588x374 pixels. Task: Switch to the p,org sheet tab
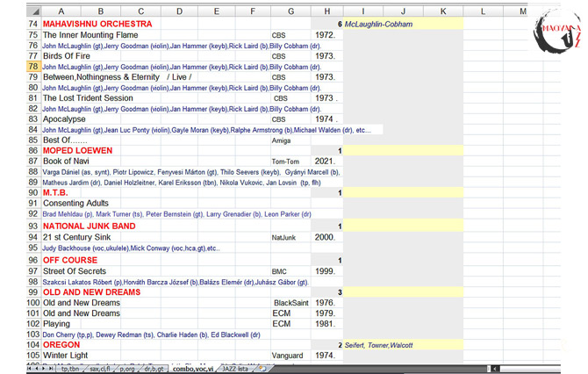(127, 369)
